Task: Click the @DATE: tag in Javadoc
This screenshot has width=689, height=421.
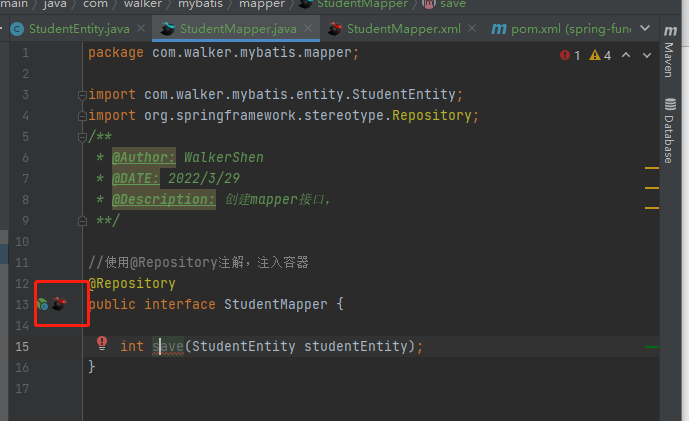Action: click(135, 178)
